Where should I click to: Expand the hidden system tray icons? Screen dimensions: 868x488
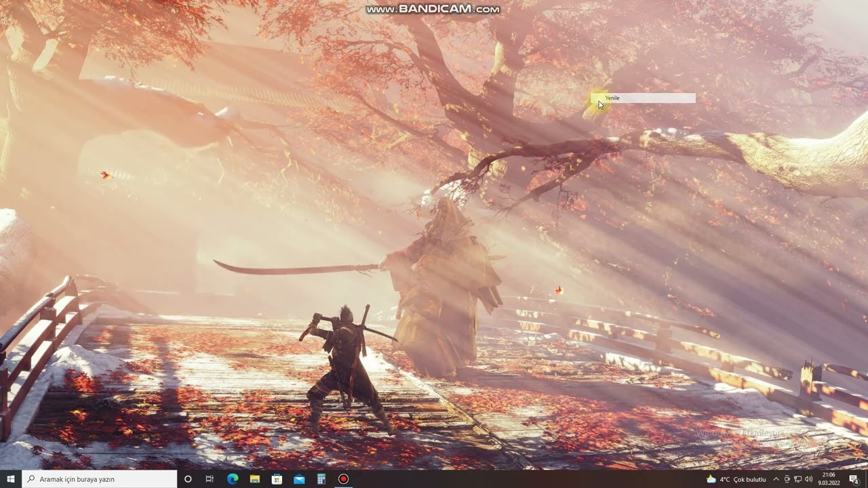tap(776, 479)
